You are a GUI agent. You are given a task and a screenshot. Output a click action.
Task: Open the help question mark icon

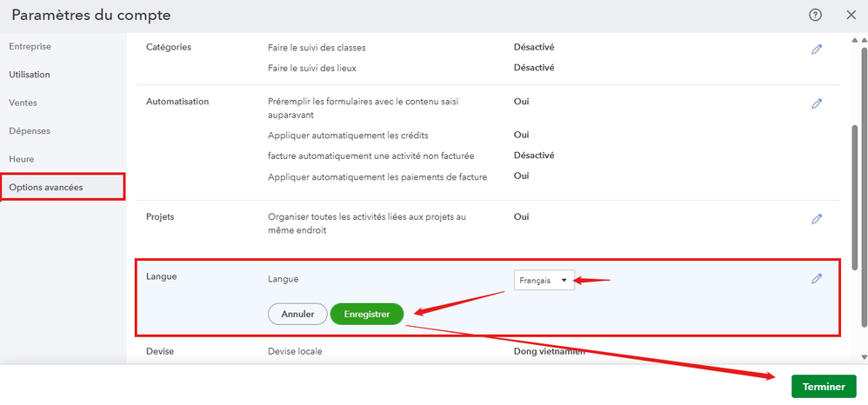click(815, 16)
